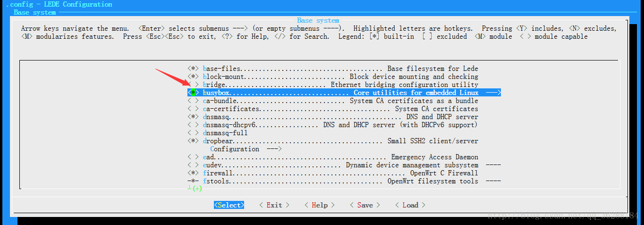Image resolution: width=644 pixels, height=225 pixels.
Task: Click the .config LEDE Configuration title
Action: (59, 4)
